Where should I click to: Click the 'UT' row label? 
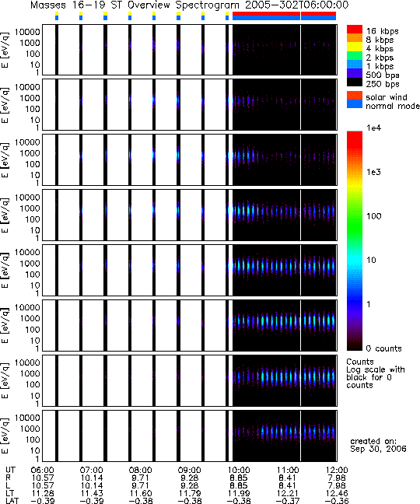[x=10, y=470]
